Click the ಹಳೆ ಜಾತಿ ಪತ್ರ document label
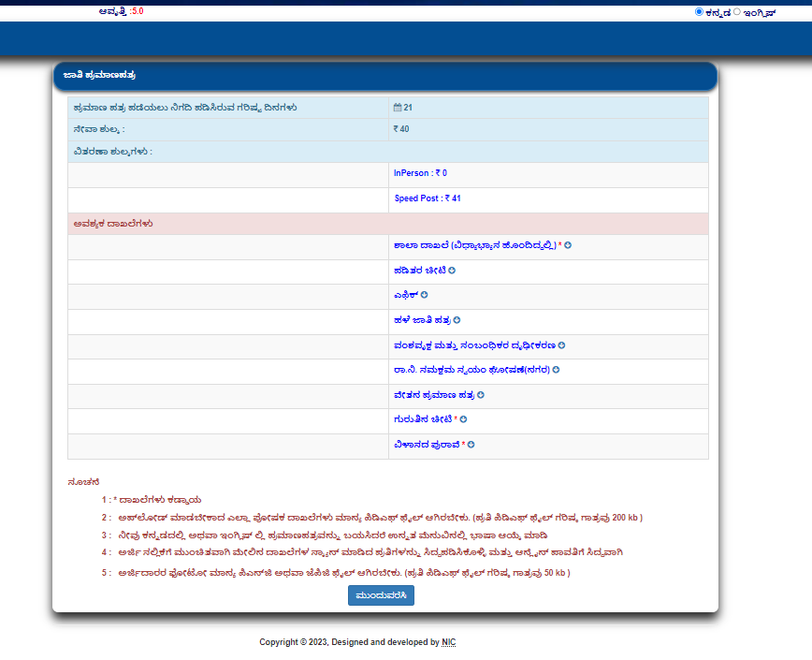812x660 pixels. pyautogui.click(x=422, y=321)
